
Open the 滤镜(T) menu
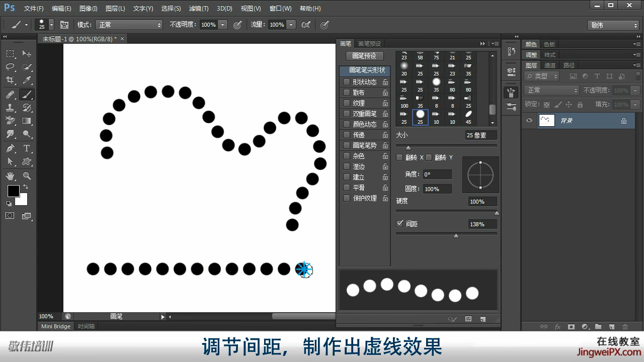[199, 9]
